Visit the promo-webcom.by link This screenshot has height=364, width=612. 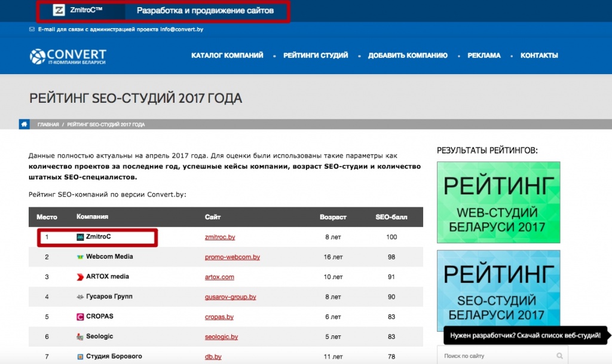click(x=232, y=256)
